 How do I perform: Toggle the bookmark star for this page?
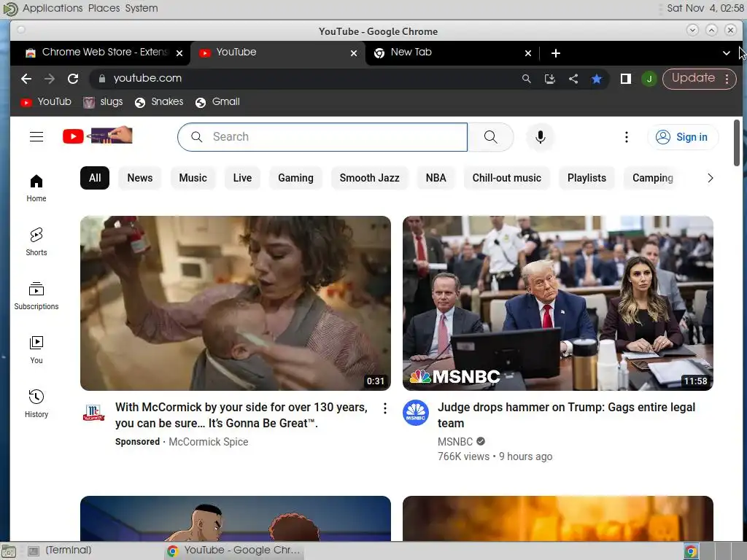pos(597,79)
